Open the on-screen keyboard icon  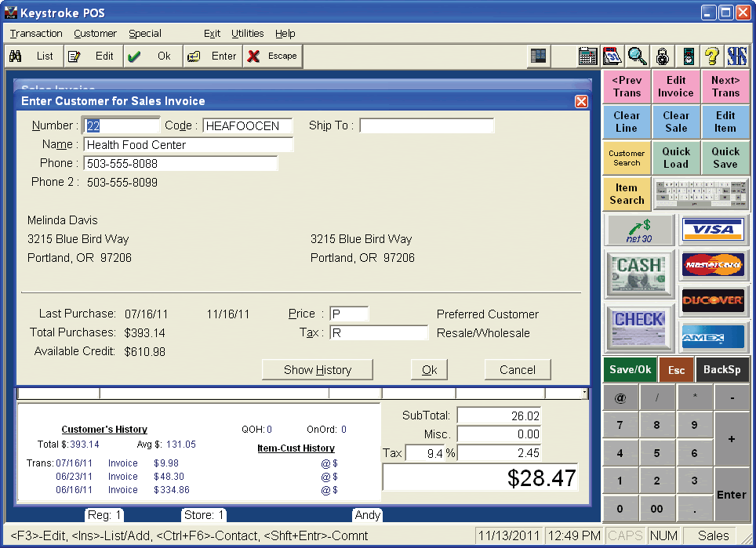point(701,194)
